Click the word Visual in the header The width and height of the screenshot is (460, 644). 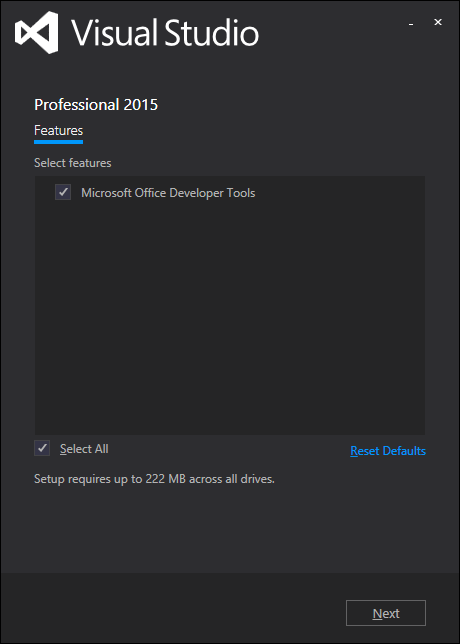115,32
